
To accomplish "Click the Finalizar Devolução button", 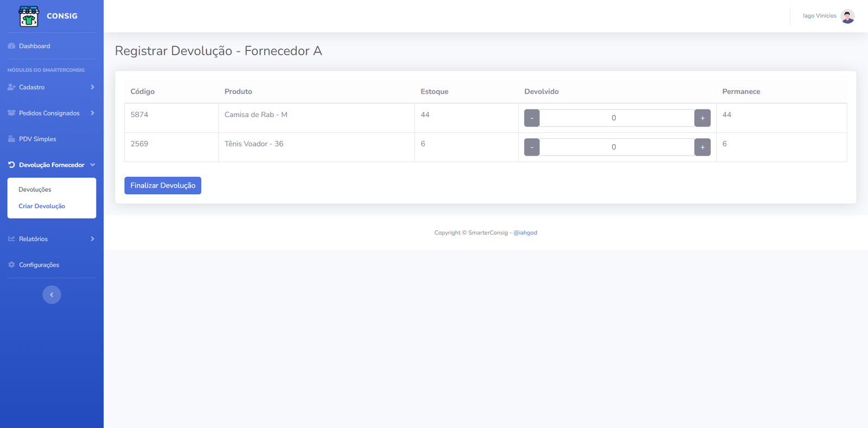I will click(x=163, y=186).
